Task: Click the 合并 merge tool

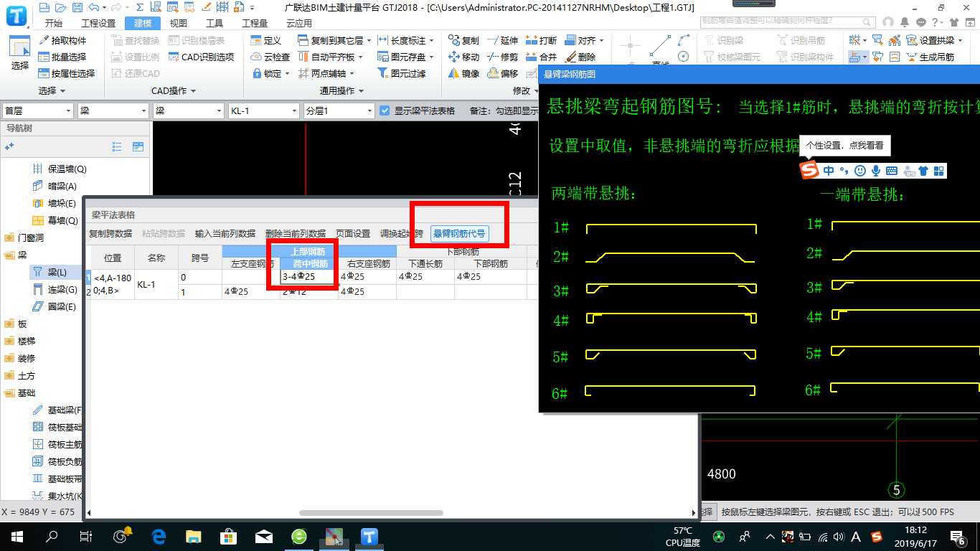Action: click(541, 57)
